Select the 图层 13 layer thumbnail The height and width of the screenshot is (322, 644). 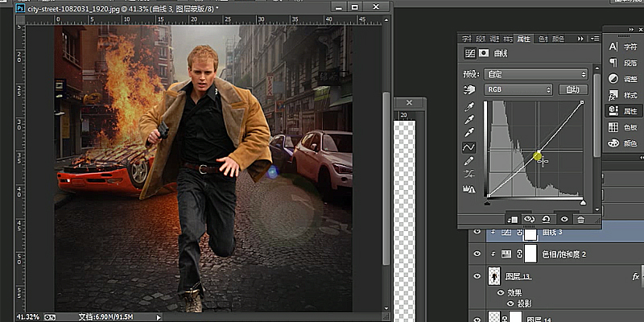click(493, 276)
